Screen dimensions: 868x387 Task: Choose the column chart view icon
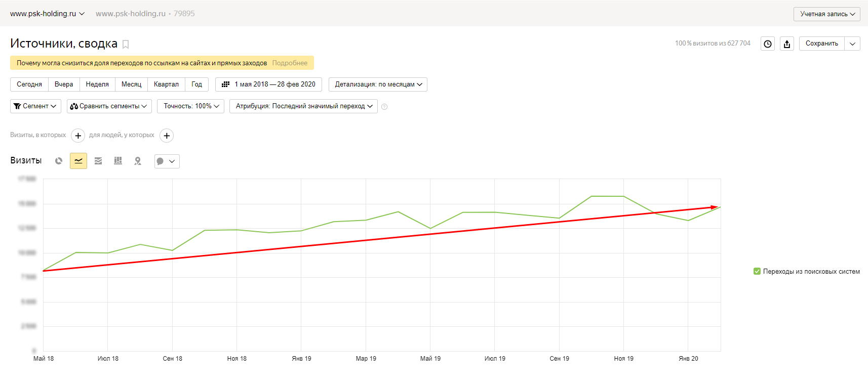[x=118, y=161]
